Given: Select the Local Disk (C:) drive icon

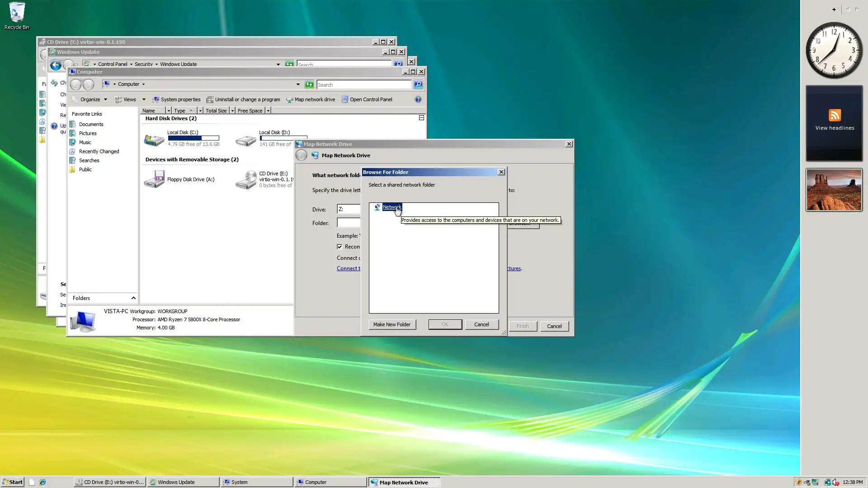Looking at the screenshot, I should pyautogui.click(x=154, y=140).
